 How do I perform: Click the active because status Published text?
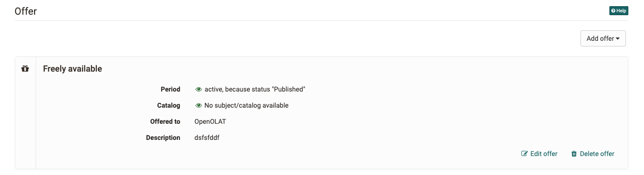(x=255, y=89)
